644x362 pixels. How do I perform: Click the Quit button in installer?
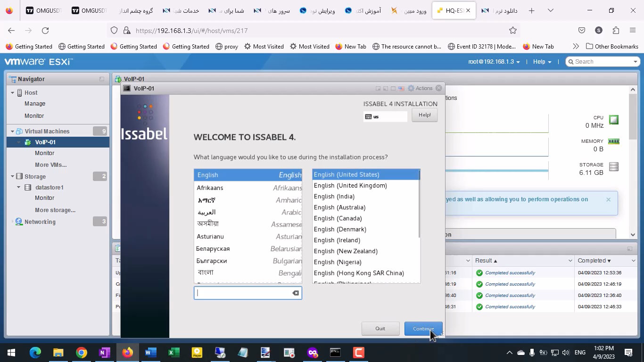(380, 329)
